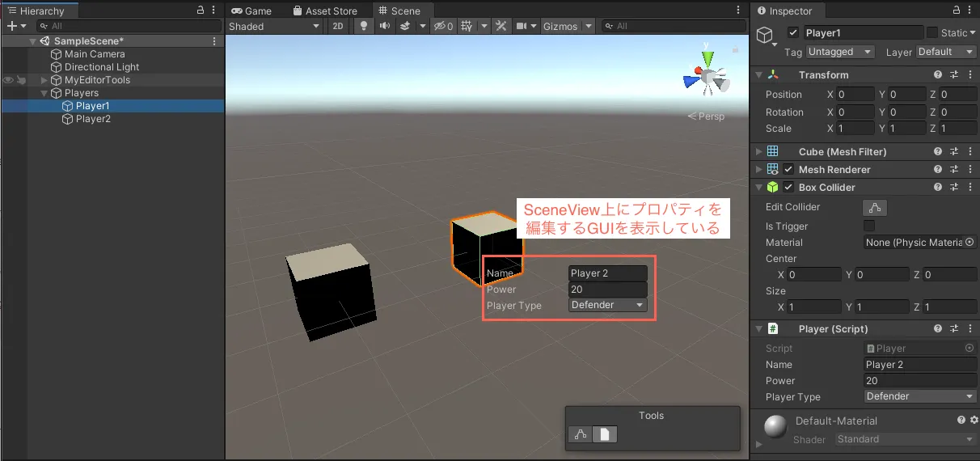Open Mesh Filter help reference

(x=938, y=151)
